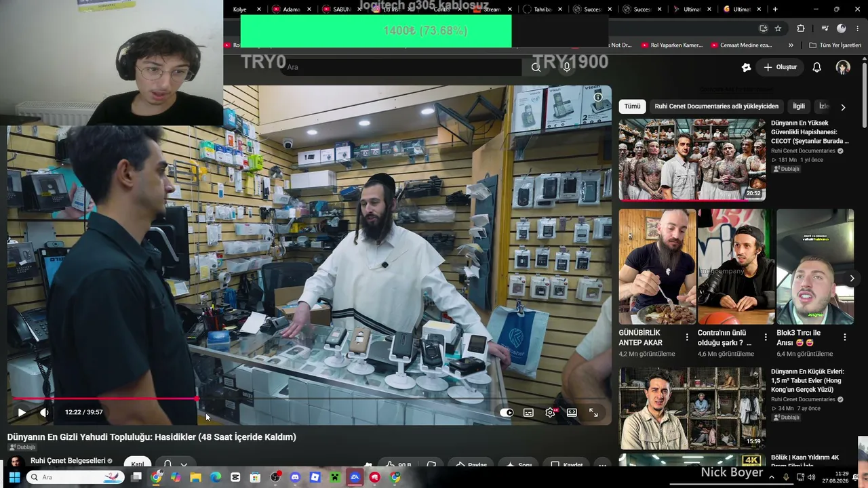Viewport: 868px width, 488px height.
Task: Open options for "Contra'nın ünlü olduğu şarkı" short
Action: click(766, 337)
